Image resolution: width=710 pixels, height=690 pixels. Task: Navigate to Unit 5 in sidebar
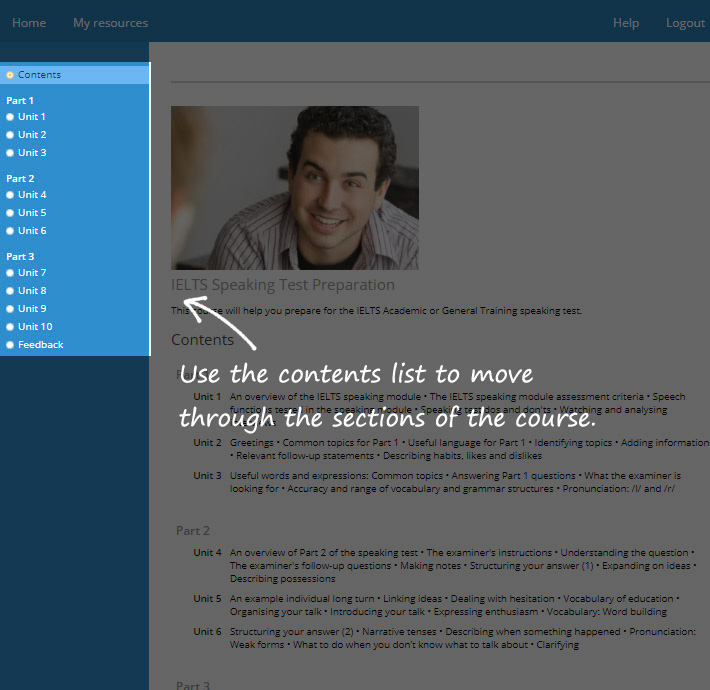tap(32, 213)
